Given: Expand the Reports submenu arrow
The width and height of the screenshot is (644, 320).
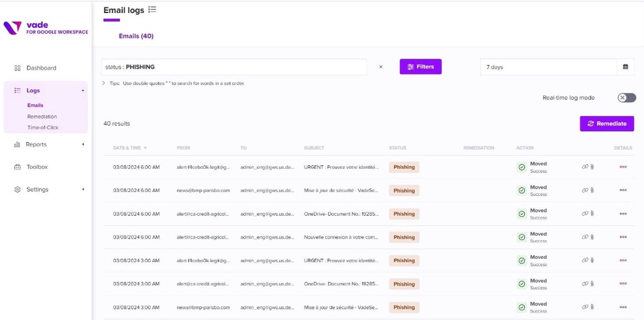Looking at the screenshot, I should [83, 144].
